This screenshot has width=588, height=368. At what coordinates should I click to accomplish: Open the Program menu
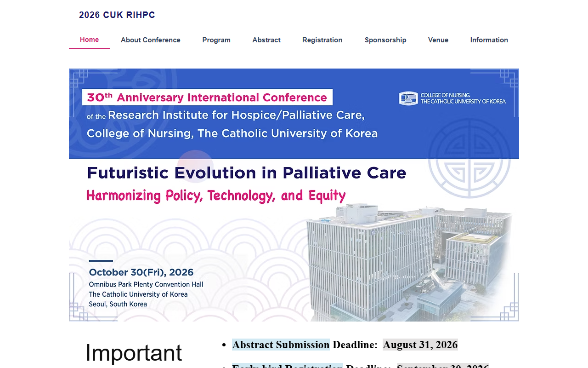(x=216, y=40)
